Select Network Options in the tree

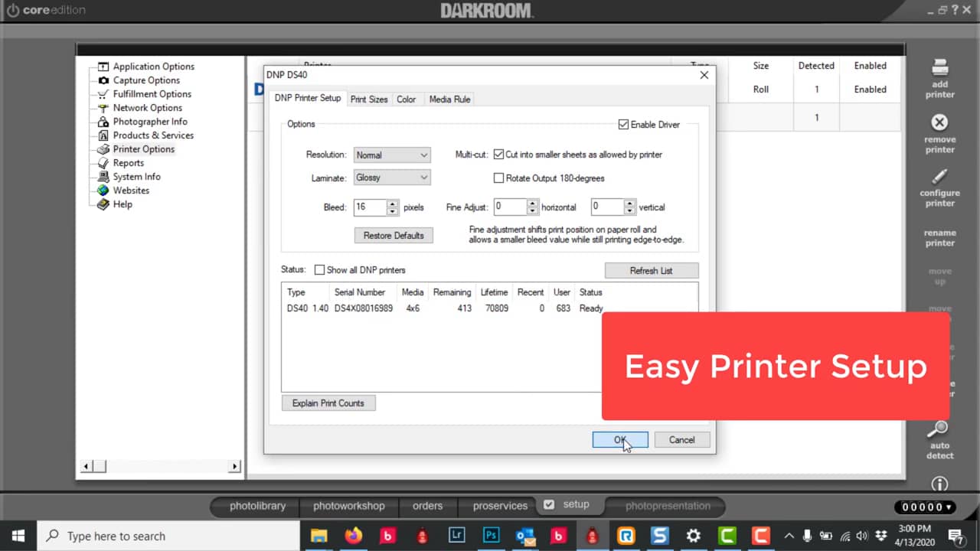(147, 108)
